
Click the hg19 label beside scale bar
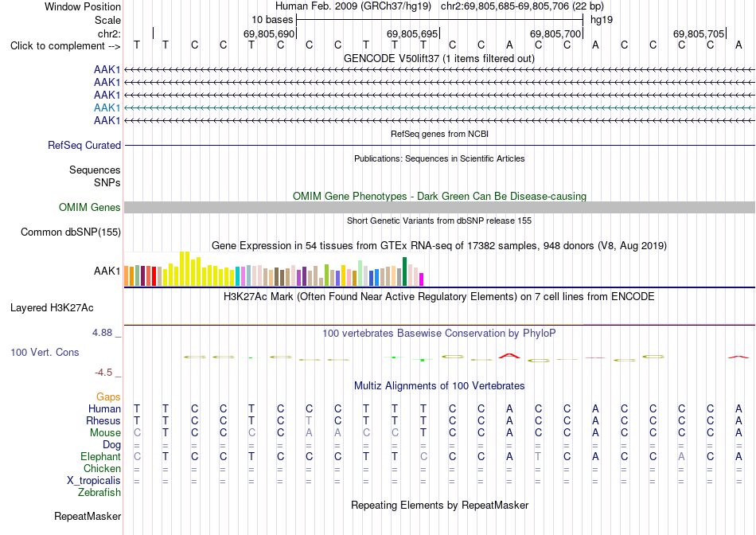point(602,20)
